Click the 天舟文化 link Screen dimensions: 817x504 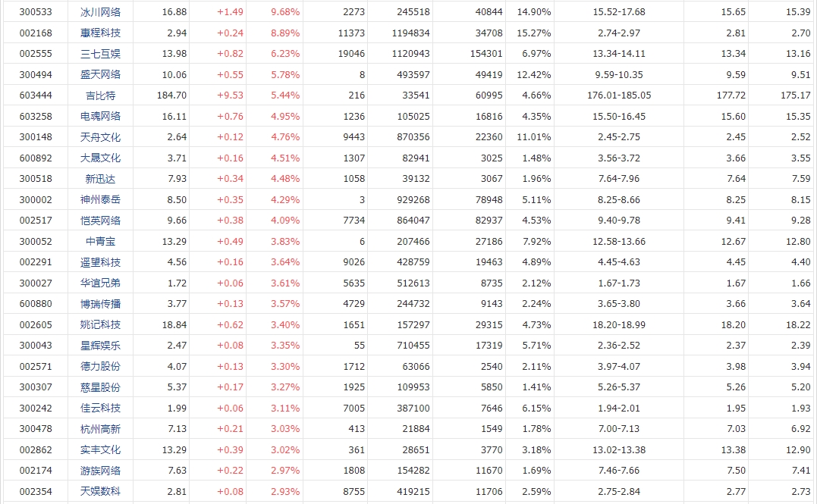click(100, 137)
